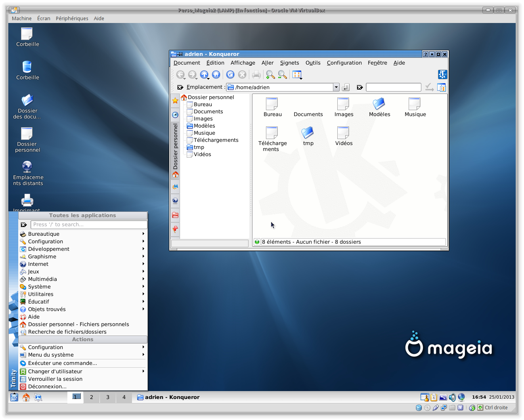Image resolution: width=524 pixels, height=420 pixels.
Task: Open the Outils menu in Konqueror
Action: 313,63
